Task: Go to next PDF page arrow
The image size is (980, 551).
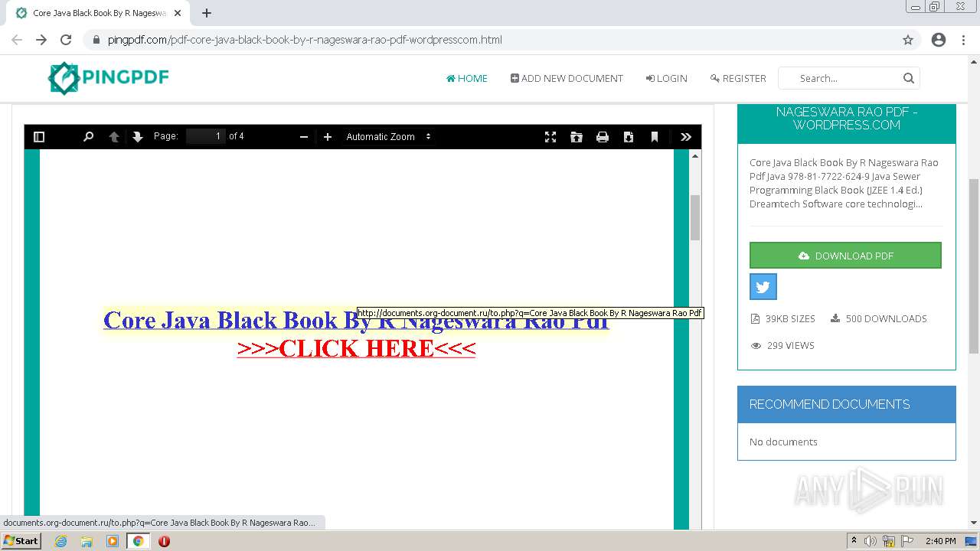Action: tap(138, 137)
